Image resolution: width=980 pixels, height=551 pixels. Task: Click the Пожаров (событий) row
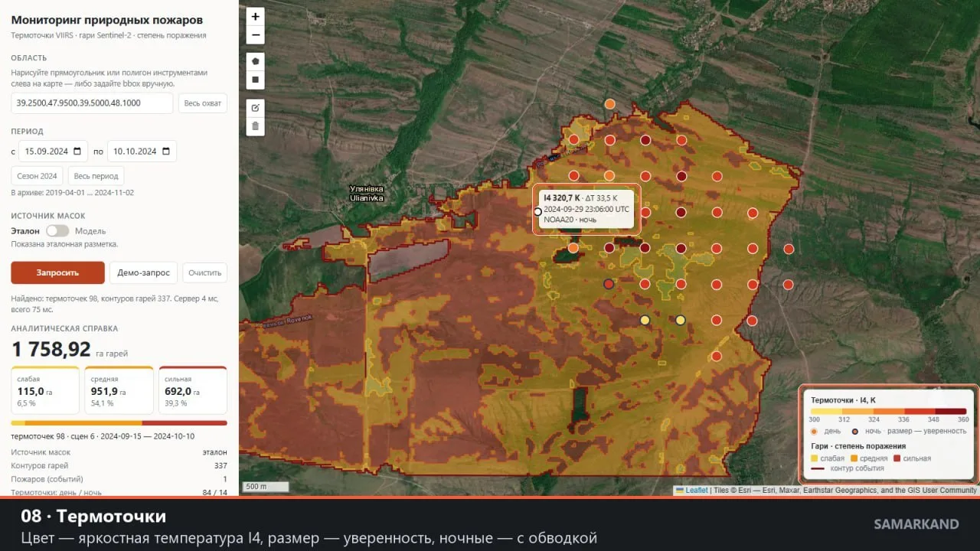[x=119, y=479]
